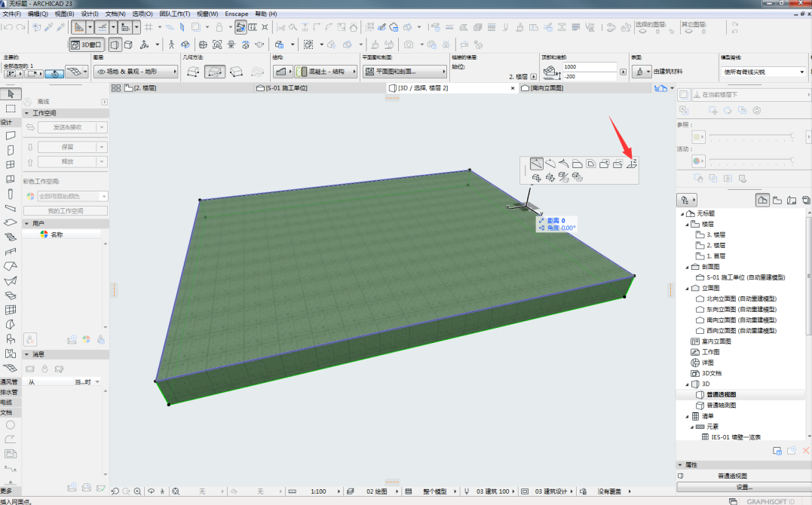Select the second geometry method button

214,72
